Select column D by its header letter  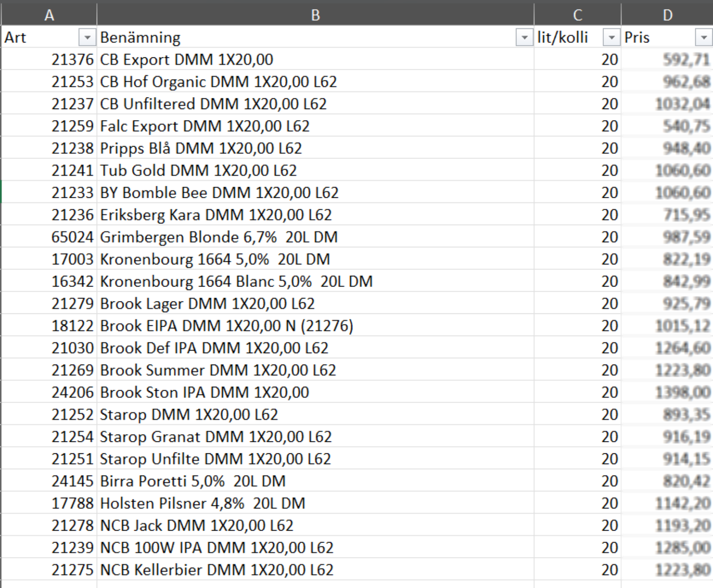click(667, 15)
